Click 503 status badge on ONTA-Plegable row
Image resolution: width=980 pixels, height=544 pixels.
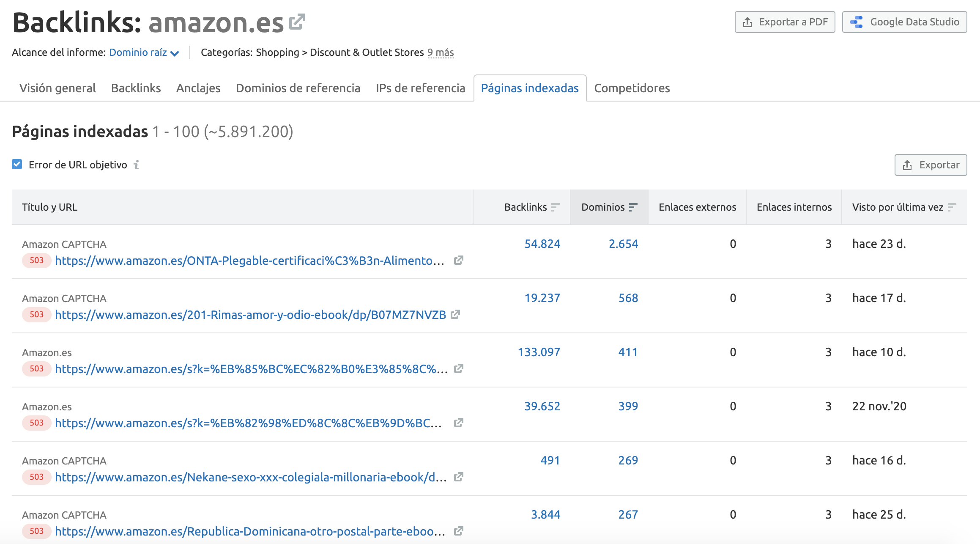coord(37,261)
